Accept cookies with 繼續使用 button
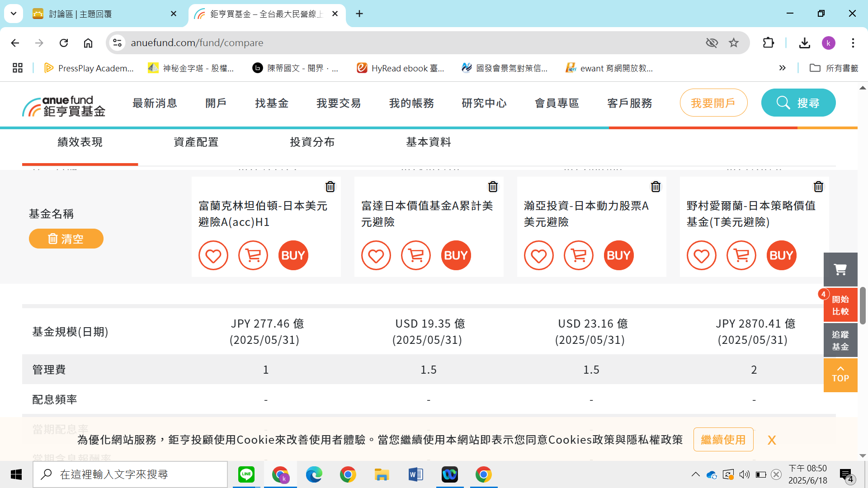Image resolution: width=868 pixels, height=488 pixels. (x=723, y=440)
